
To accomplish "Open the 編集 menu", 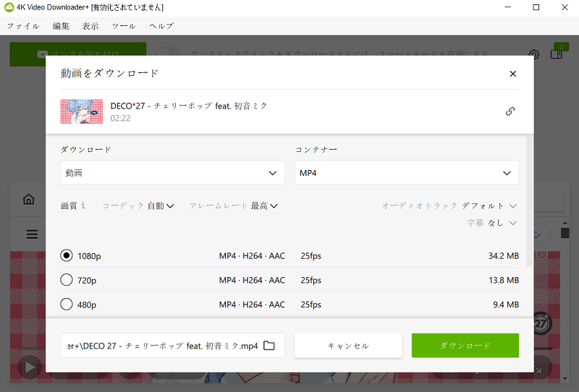I will click(x=61, y=26).
